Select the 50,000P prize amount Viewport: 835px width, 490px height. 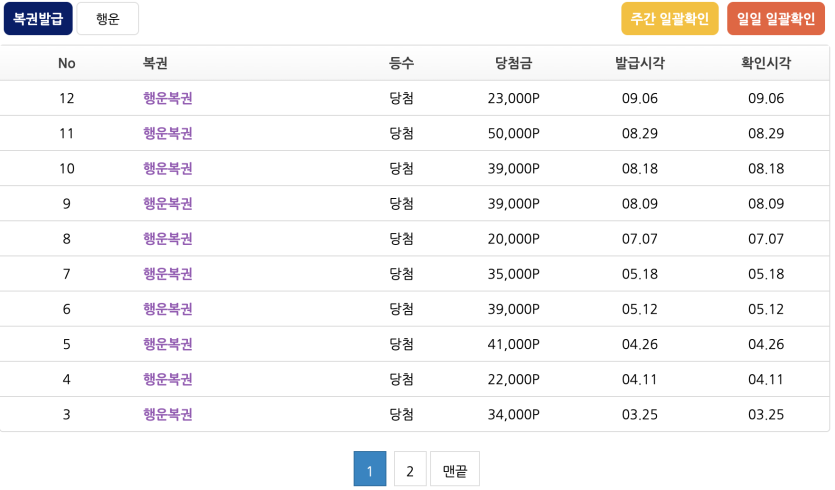[x=513, y=133]
